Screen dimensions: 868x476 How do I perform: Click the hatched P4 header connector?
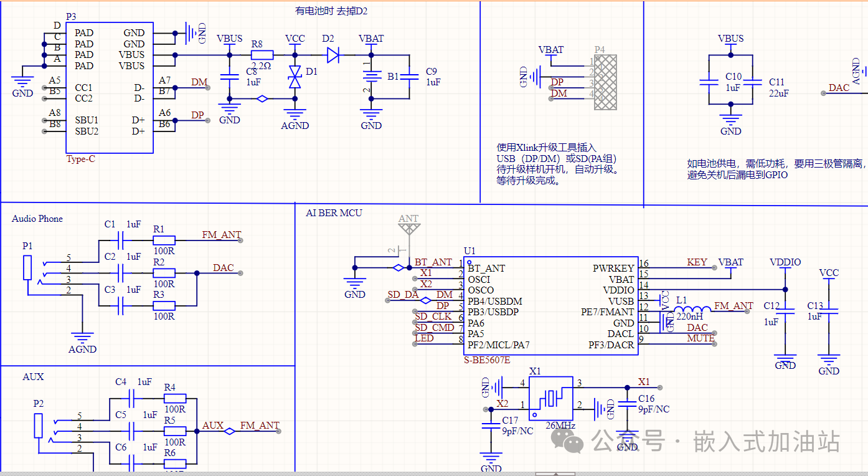[x=605, y=82]
